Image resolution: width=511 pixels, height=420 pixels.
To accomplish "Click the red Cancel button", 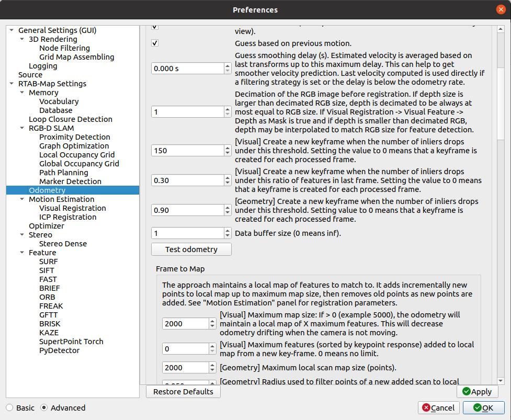I will pos(438,407).
